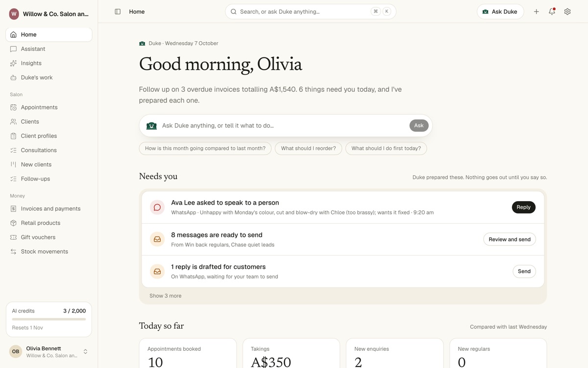This screenshot has height=368, width=588.
Task: Open Olivia Bennett account switcher chevron
Action: pyautogui.click(x=85, y=352)
